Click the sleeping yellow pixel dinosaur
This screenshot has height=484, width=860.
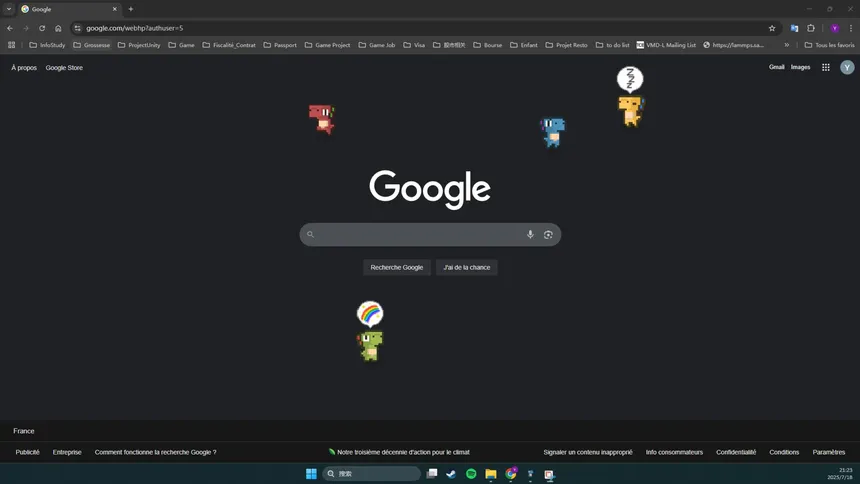[631, 111]
